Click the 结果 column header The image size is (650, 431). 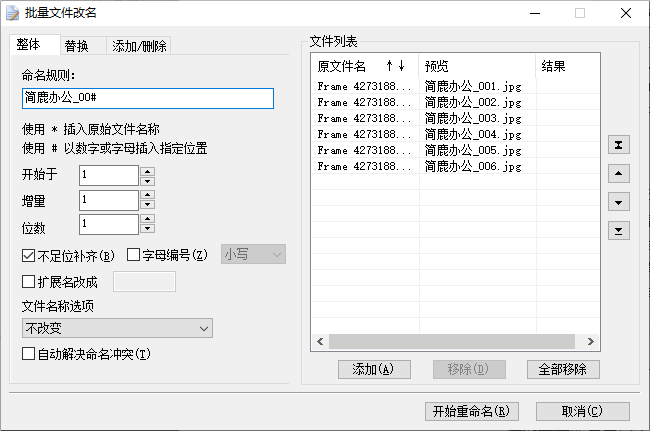[568, 66]
